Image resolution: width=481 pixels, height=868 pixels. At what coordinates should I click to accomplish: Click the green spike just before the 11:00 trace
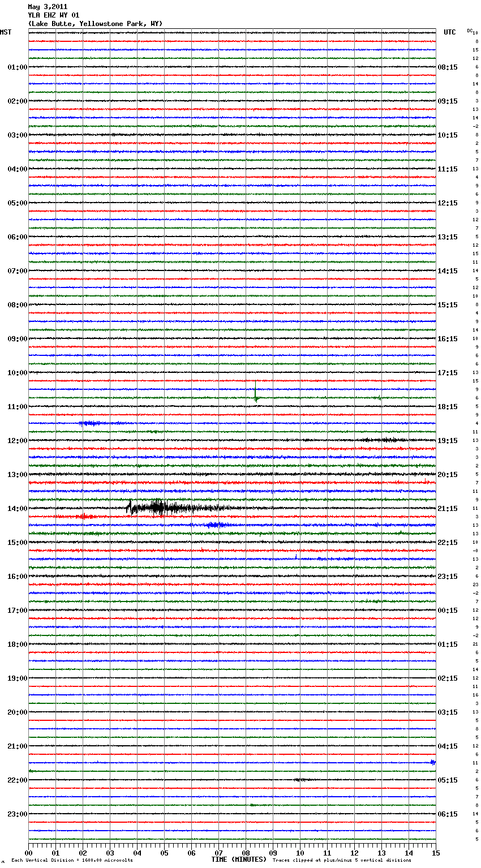click(x=256, y=393)
